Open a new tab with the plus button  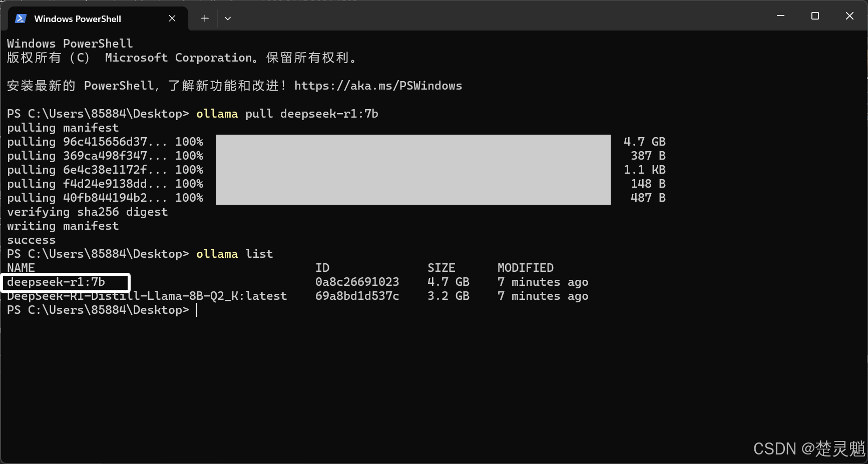pos(205,19)
